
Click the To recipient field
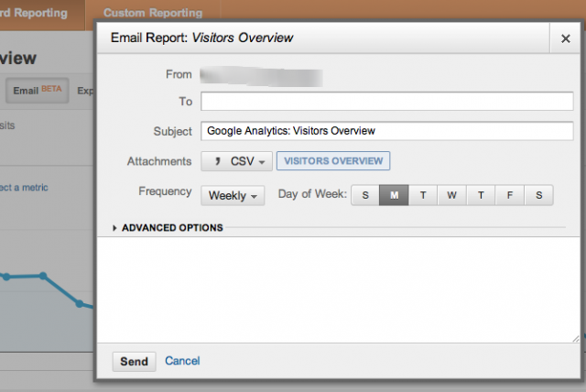386,102
